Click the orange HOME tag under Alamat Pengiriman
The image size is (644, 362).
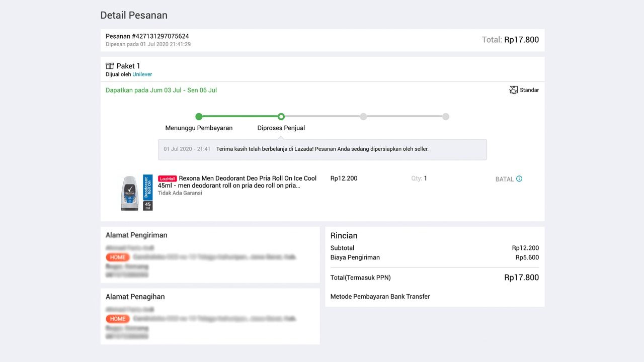118,257
